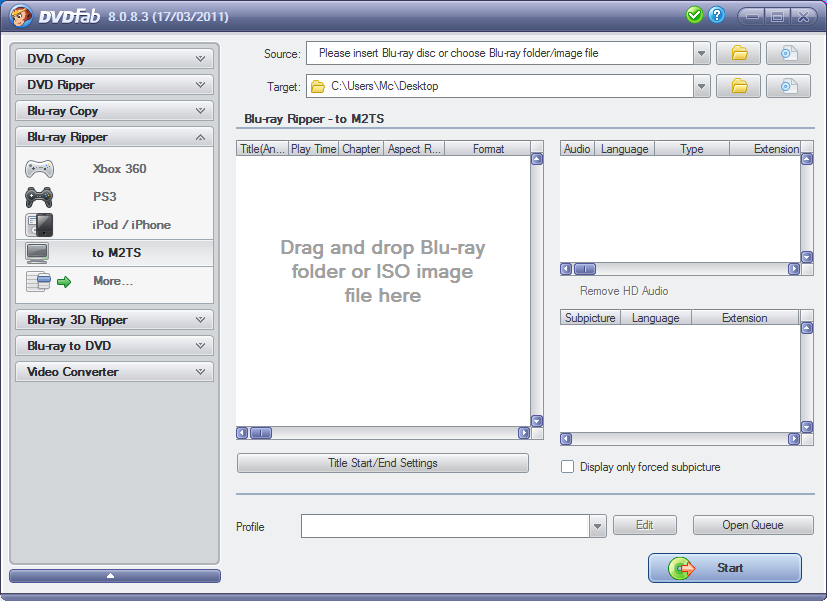
Task: Collapse sidebar with bottom up-arrow bar
Action: pyautogui.click(x=114, y=576)
